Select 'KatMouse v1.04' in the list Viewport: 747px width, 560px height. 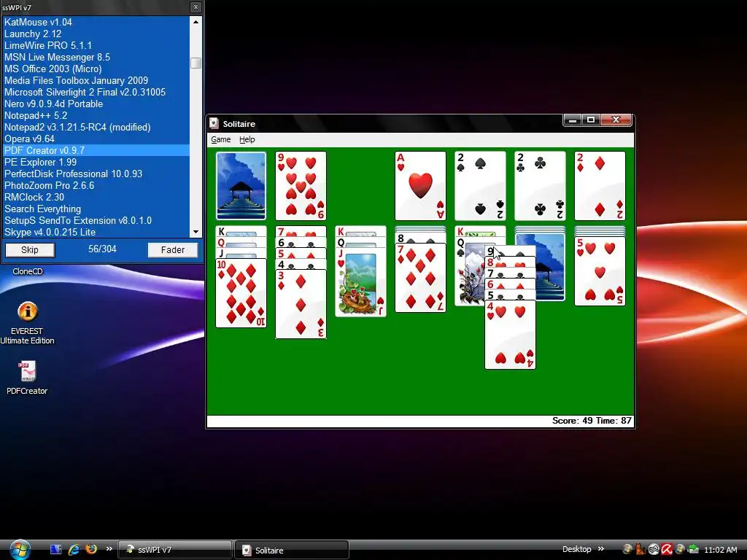click(x=96, y=22)
